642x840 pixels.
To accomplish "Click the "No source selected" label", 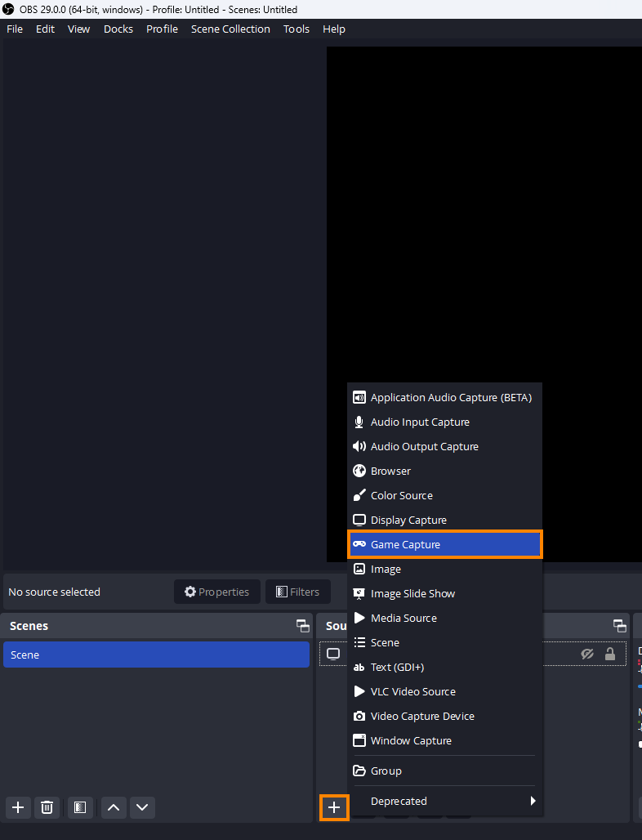I will 54,592.
